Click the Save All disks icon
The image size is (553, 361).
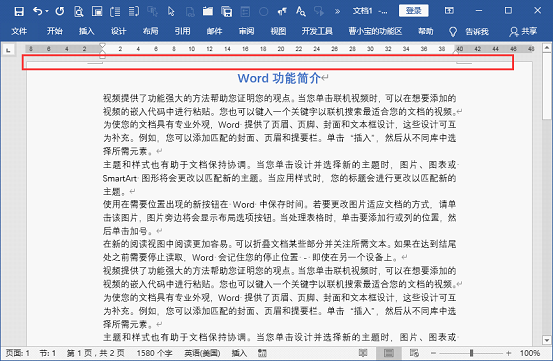pos(226,12)
